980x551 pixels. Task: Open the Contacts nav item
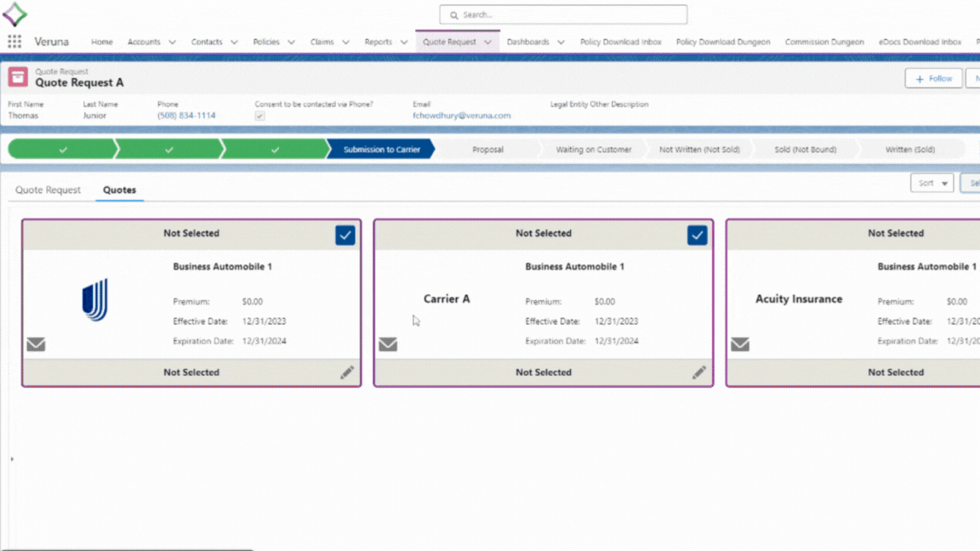(207, 42)
